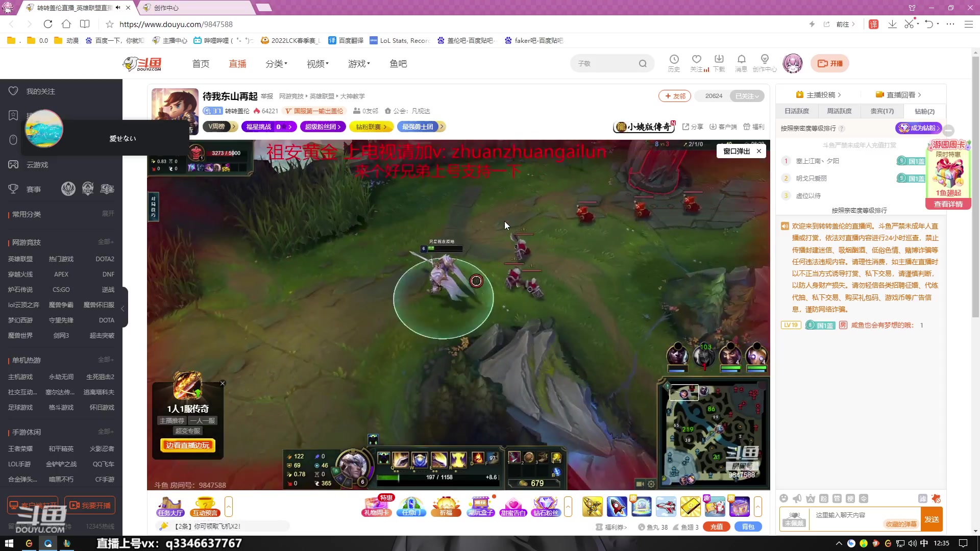
Task: Click the chat message input field
Action: [847, 515]
